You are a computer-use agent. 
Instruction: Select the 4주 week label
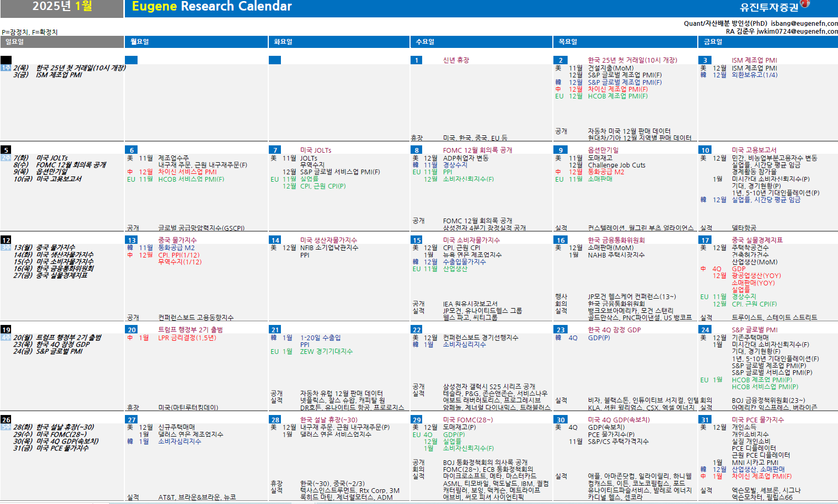pyautogui.click(x=6, y=338)
